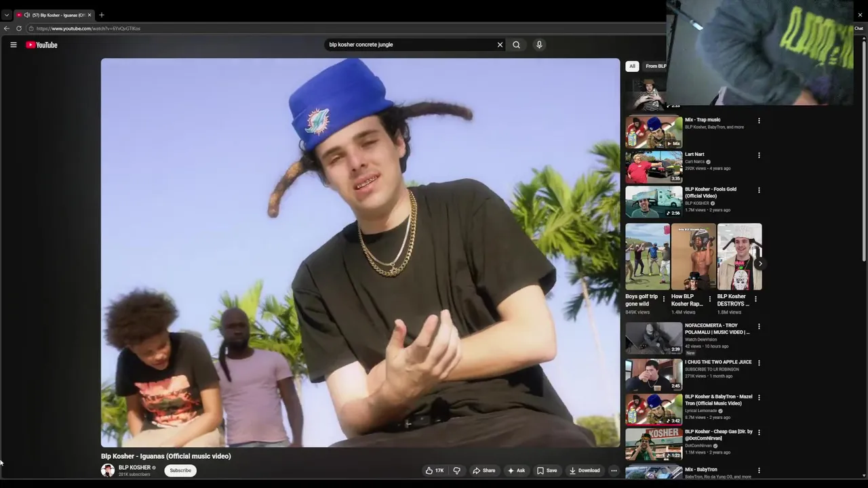The height and width of the screenshot is (488, 868).
Task: Open options for How BLP Kosher Rap short
Action: click(710, 299)
